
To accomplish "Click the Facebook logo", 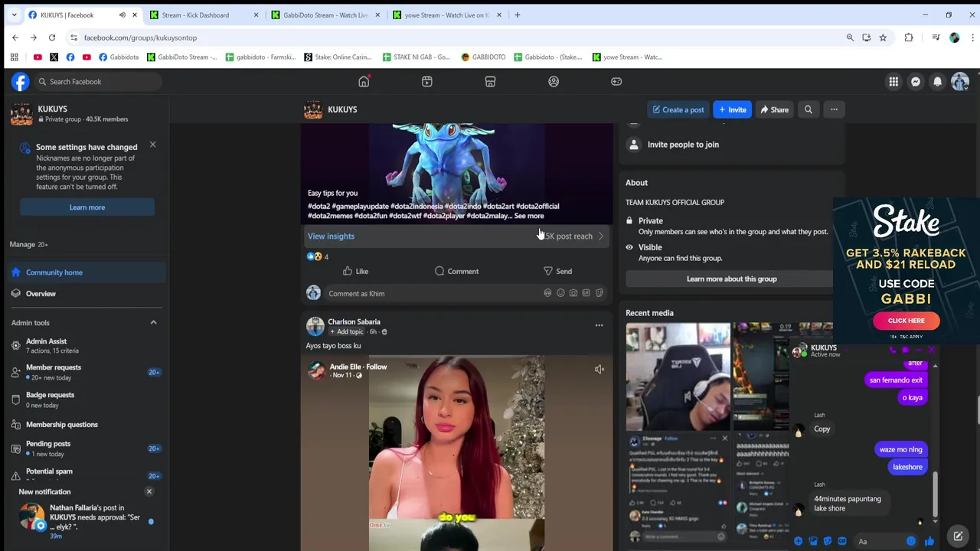I will point(20,81).
